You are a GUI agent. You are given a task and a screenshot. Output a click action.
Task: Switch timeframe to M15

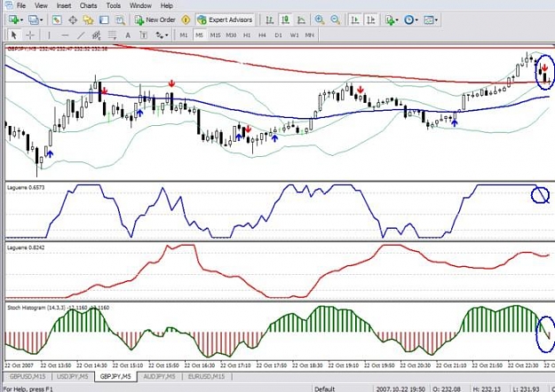[215, 35]
